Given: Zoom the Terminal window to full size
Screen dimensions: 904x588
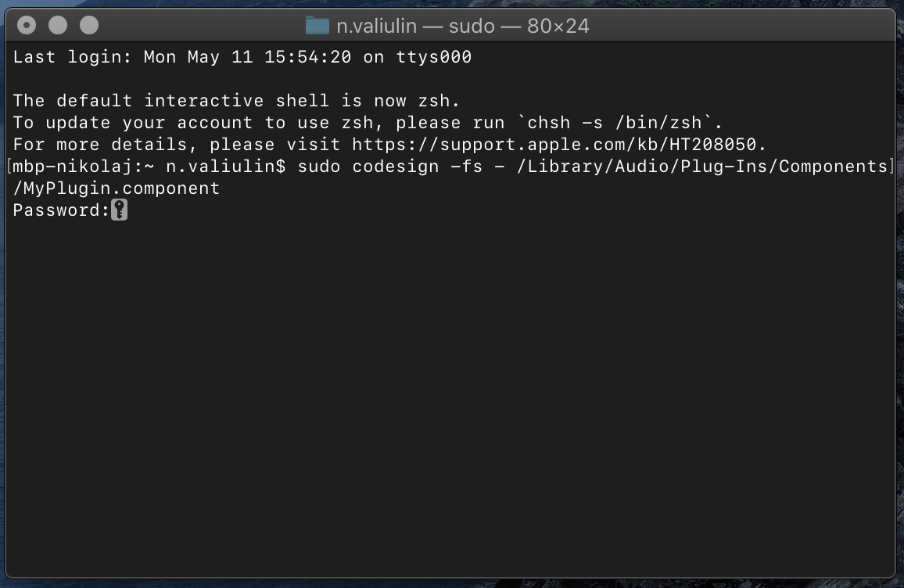Looking at the screenshot, I should click(x=89, y=26).
